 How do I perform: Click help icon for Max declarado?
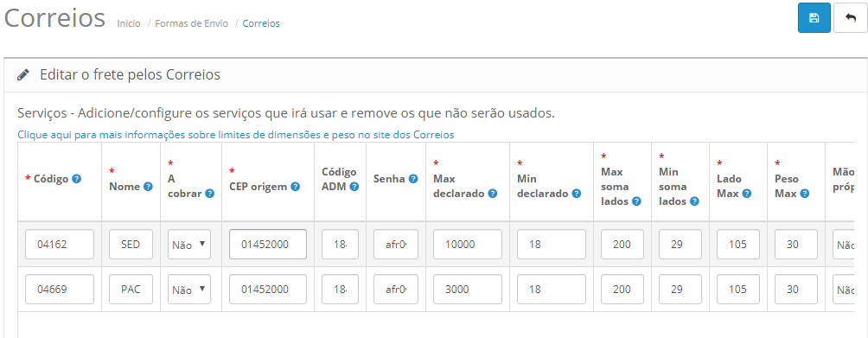click(493, 194)
